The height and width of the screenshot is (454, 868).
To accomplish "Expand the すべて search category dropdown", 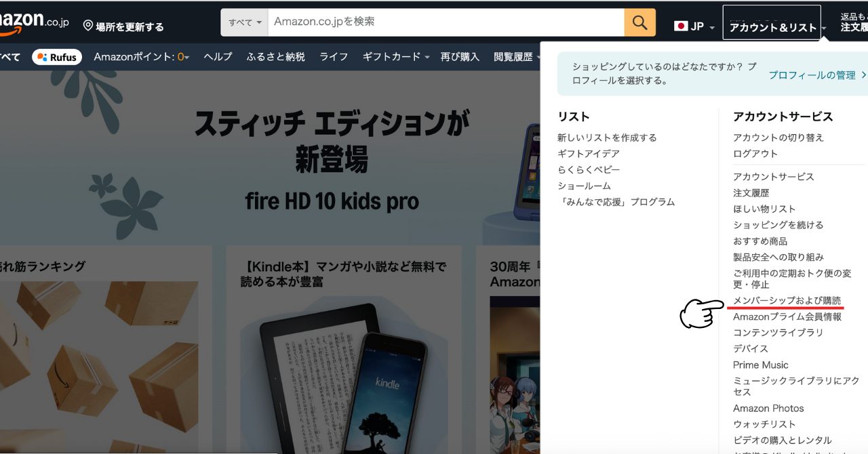I will [244, 22].
